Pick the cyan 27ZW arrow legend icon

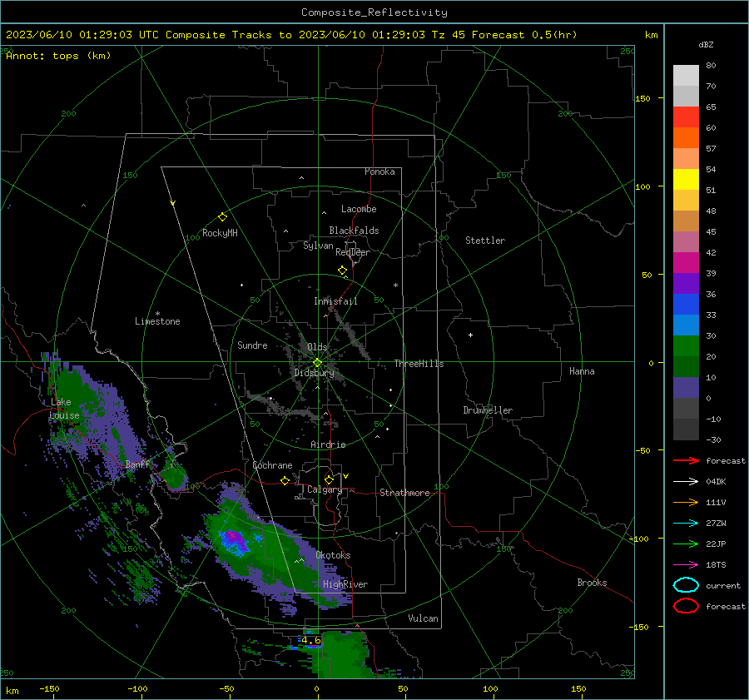[686, 524]
